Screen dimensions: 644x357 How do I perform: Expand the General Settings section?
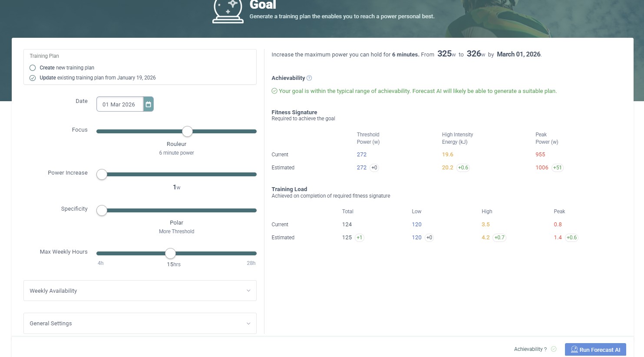point(140,324)
